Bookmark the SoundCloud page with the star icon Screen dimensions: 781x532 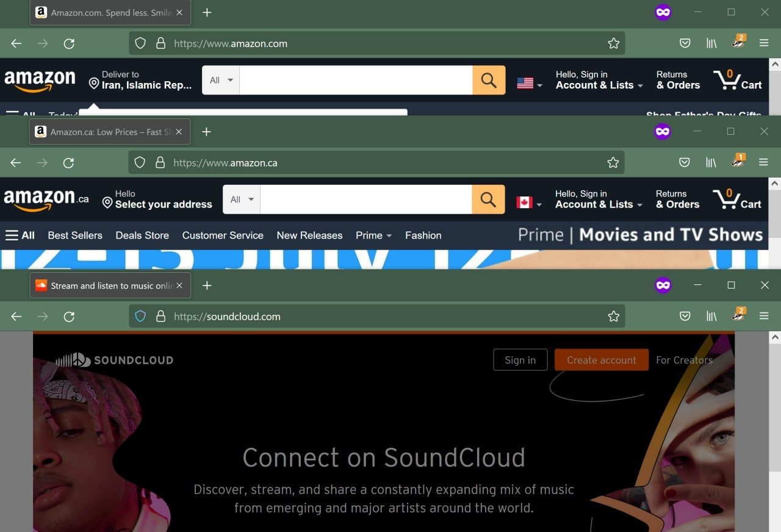click(613, 316)
